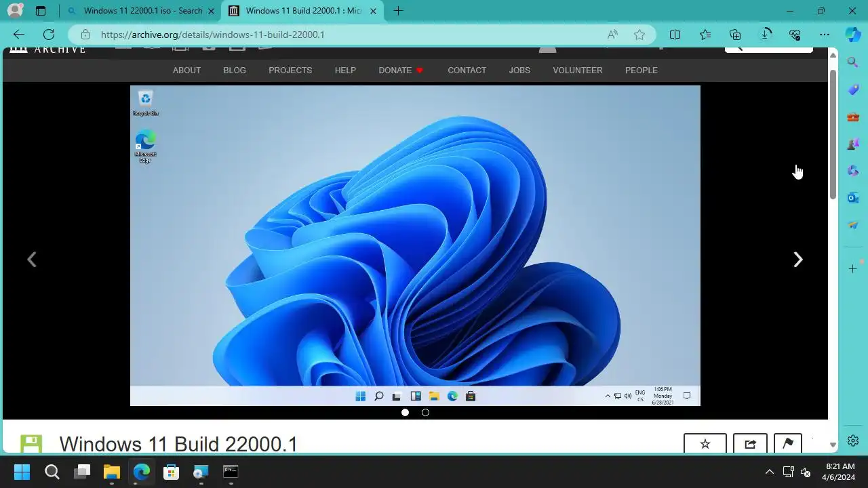
Task: Open Browser essentials heart icon
Action: coord(795,35)
